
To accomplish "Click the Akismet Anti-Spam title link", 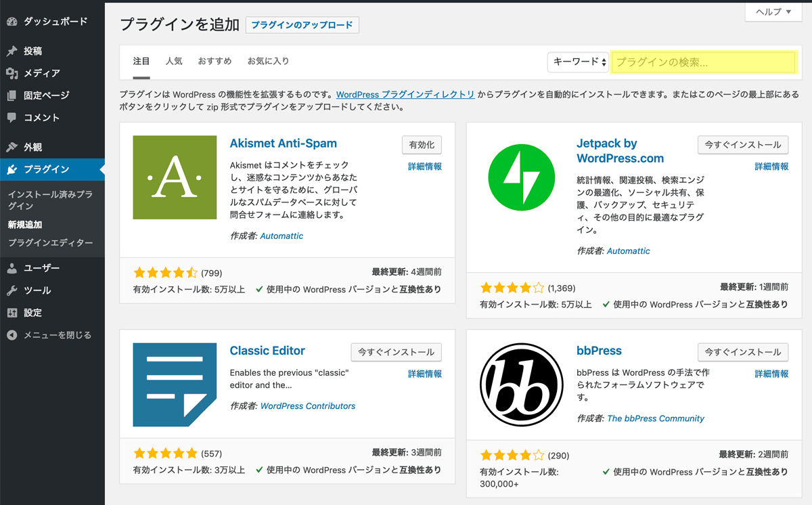I will coord(284,144).
